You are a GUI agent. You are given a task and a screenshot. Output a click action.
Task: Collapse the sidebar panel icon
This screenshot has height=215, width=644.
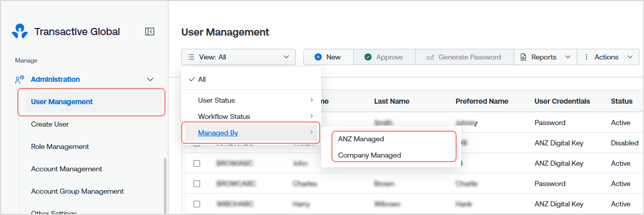tap(150, 32)
